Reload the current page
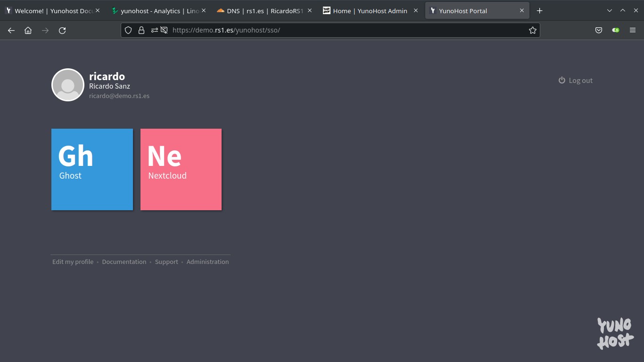 (62, 30)
